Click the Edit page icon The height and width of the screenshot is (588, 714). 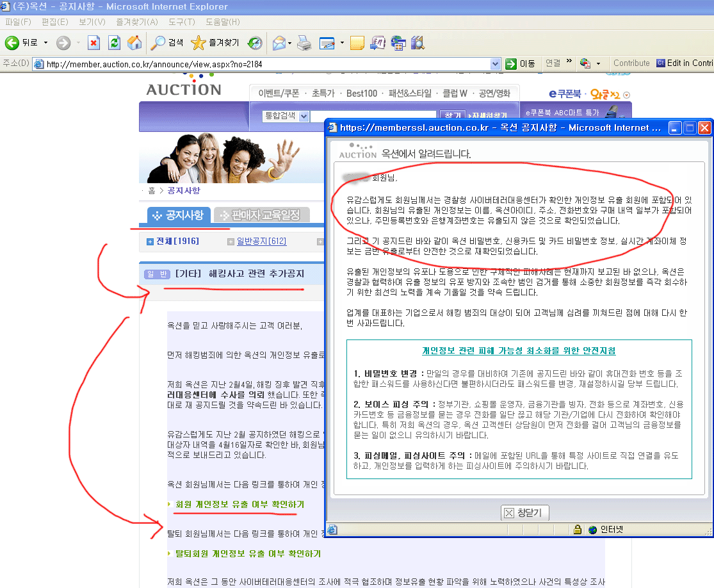point(327,43)
